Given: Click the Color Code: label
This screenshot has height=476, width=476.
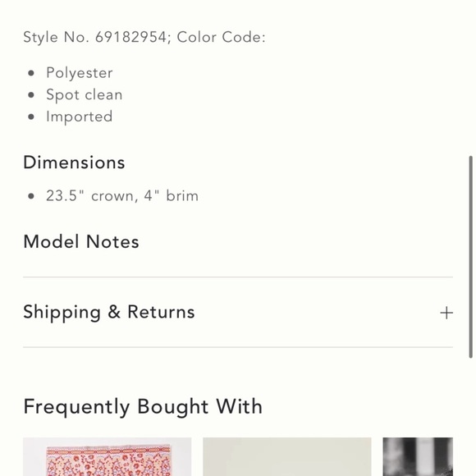Looking at the screenshot, I should pos(222,37).
